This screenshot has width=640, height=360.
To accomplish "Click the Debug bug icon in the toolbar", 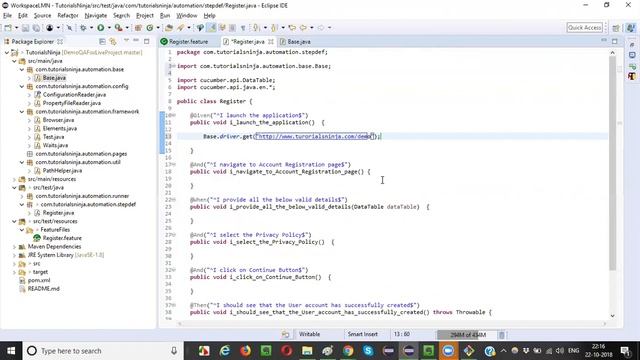I will coord(83,28).
